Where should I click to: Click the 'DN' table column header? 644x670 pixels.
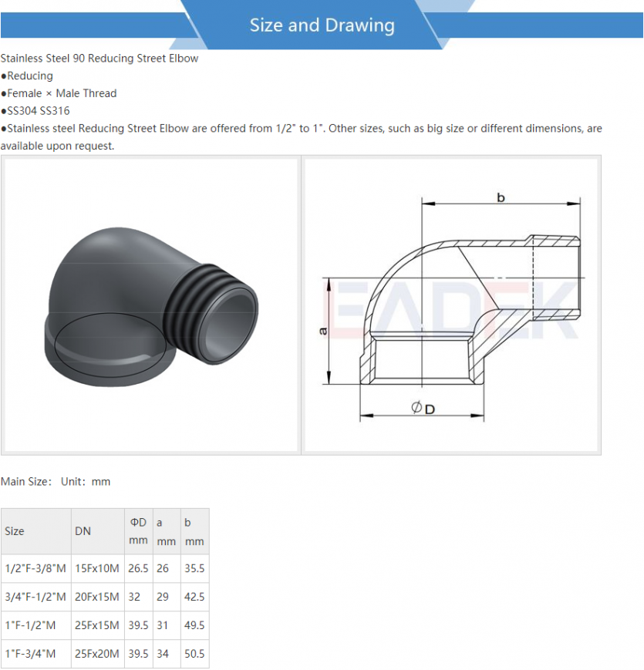click(x=83, y=531)
